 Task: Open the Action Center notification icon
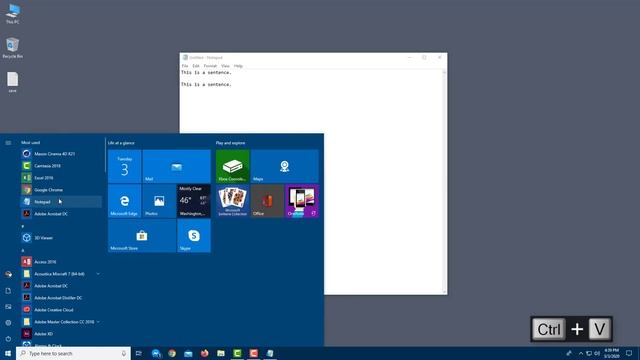pyautogui.click(x=629, y=353)
